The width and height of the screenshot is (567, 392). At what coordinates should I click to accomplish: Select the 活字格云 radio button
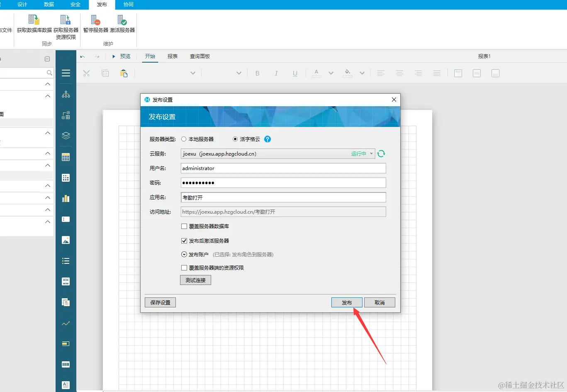[235, 139]
